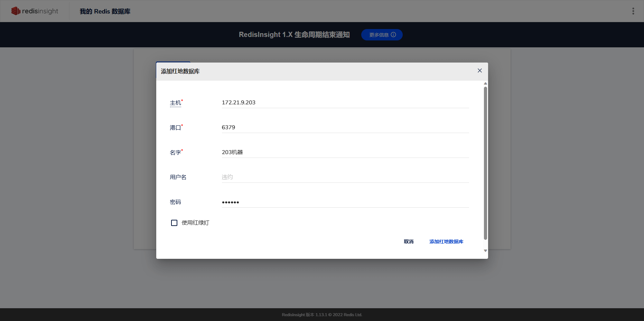Viewport: 644px width, 321px height.
Task: Open the three-dot overflow menu top right
Action: point(634,11)
